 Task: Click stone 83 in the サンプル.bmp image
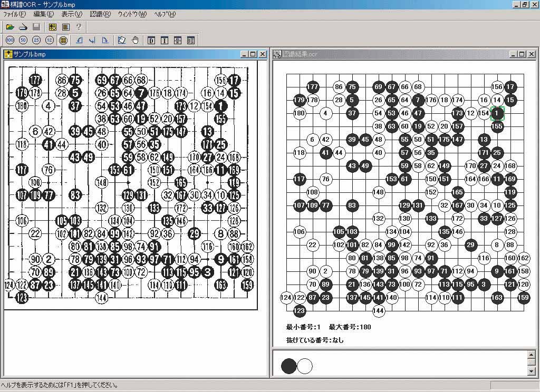click(75, 195)
